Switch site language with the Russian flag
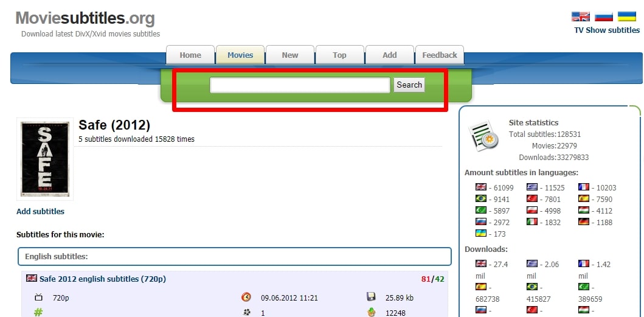This screenshot has width=644, height=317. [604, 16]
